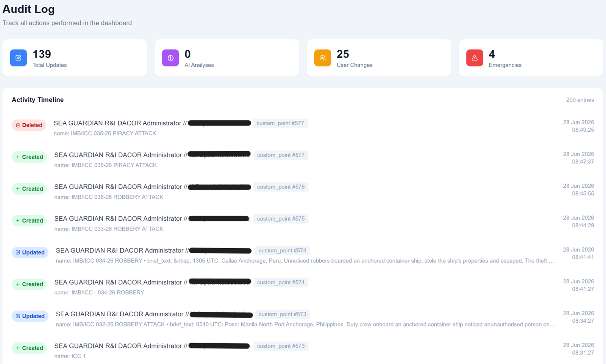Click 'IMB/ICC 036-26 ROBBERY ATTACK' name text
Image resolution: width=606 pixels, height=364 pixels.
pos(117,197)
